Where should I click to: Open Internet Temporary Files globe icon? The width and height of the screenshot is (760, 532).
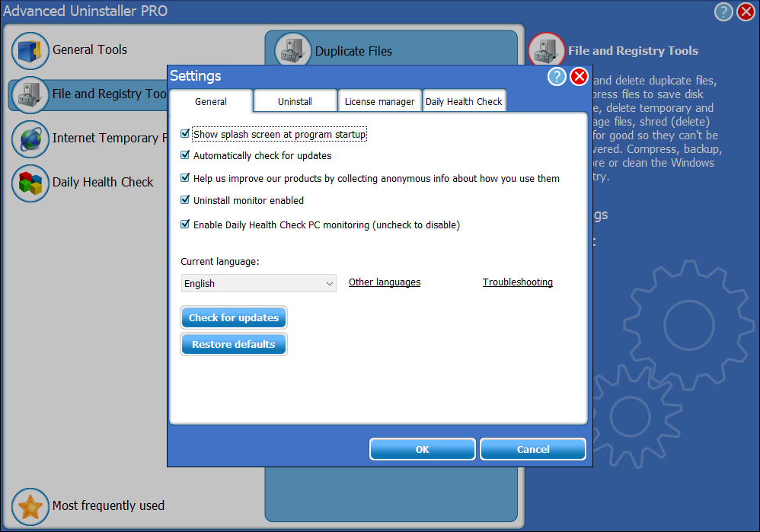point(30,139)
